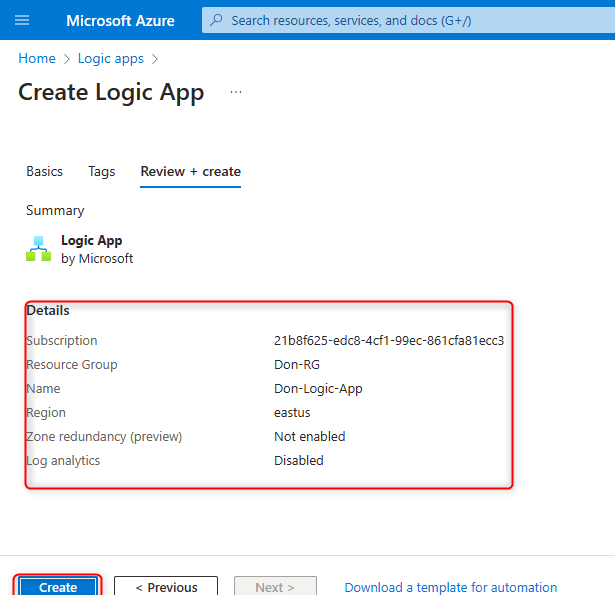
Task: Click the Disabled log analytics value
Action: click(299, 460)
